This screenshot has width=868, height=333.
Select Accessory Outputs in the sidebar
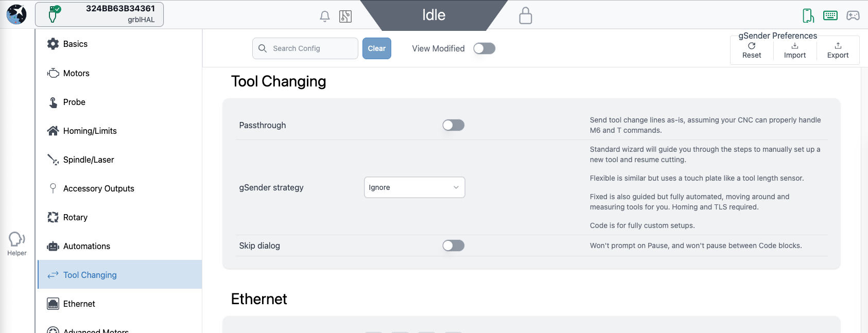coord(98,188)
